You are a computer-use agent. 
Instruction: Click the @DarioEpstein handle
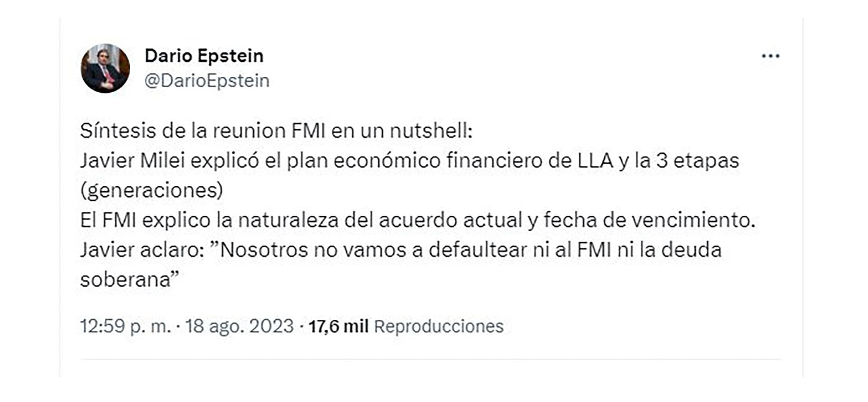pyautogui.click(x=207, y=81)
